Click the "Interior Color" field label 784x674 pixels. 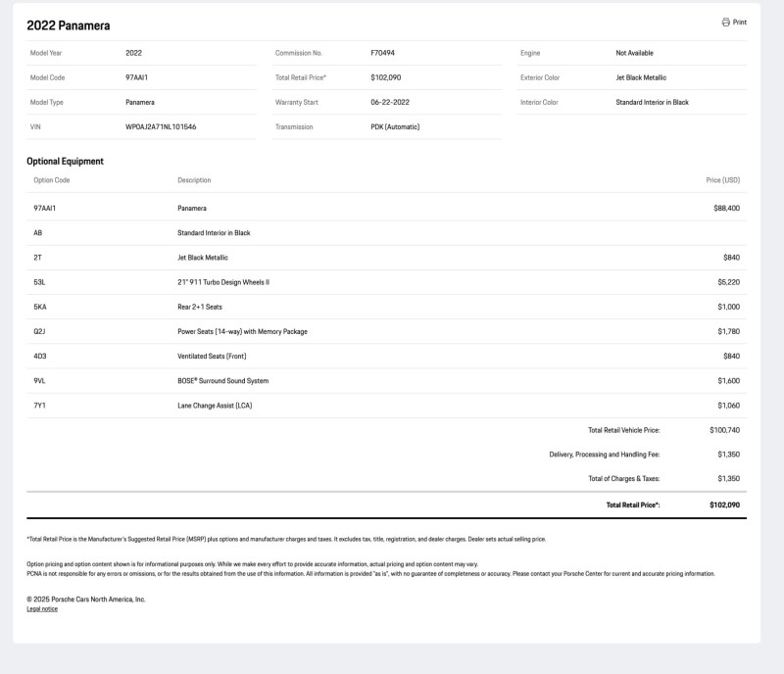(539, 102)
